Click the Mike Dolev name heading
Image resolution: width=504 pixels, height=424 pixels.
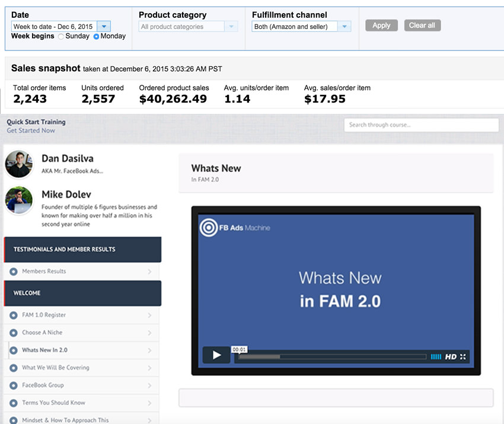click(66, 195)
